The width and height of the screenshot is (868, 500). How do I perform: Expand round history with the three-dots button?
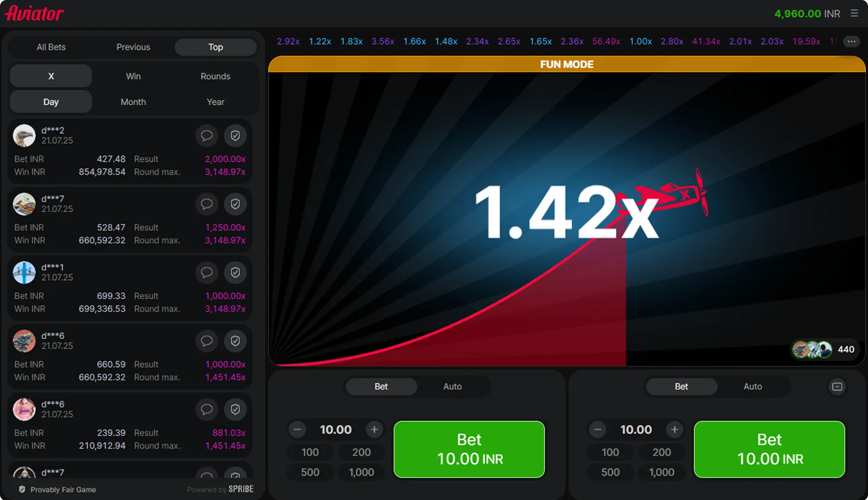click(x=851, y=41)
